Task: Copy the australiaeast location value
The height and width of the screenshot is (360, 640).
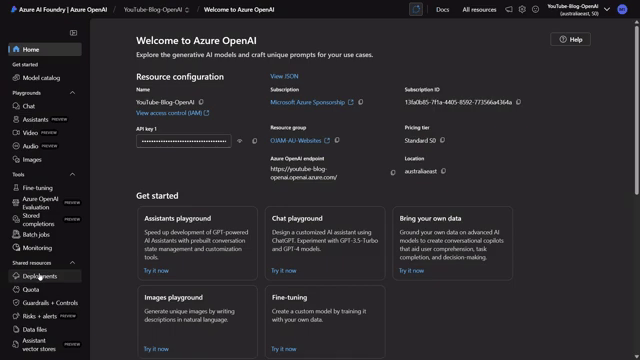Action: coord(443,171)
